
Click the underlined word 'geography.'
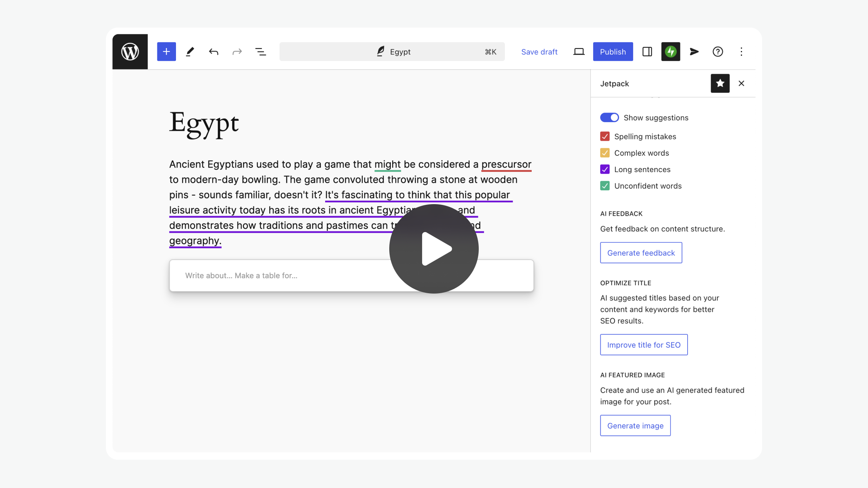195,241
